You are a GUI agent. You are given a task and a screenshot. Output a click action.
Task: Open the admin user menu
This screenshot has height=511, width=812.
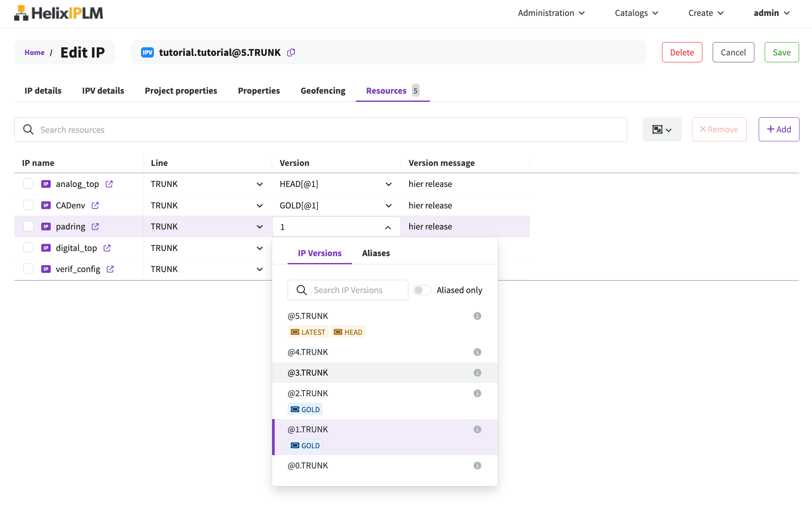click(772, 13)
